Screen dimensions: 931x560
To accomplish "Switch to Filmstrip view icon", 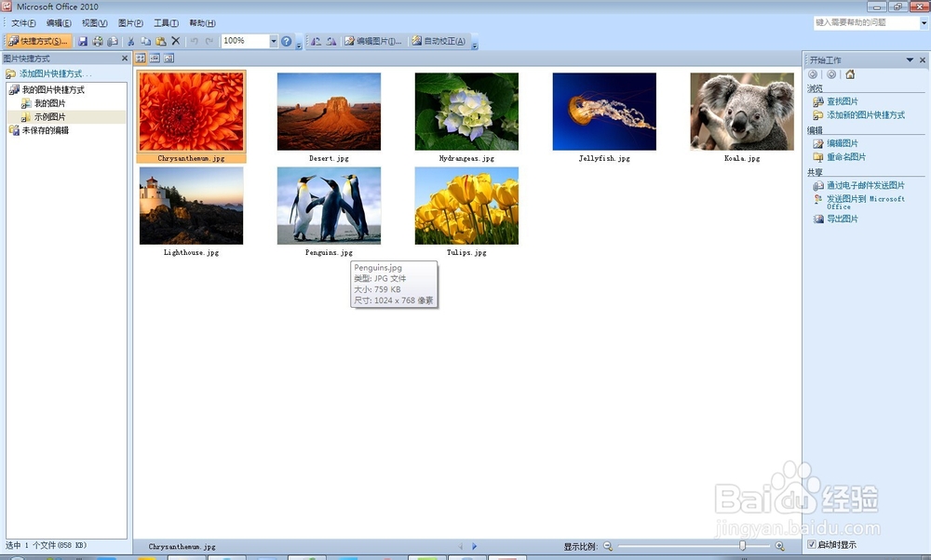I will pos(155,58).
